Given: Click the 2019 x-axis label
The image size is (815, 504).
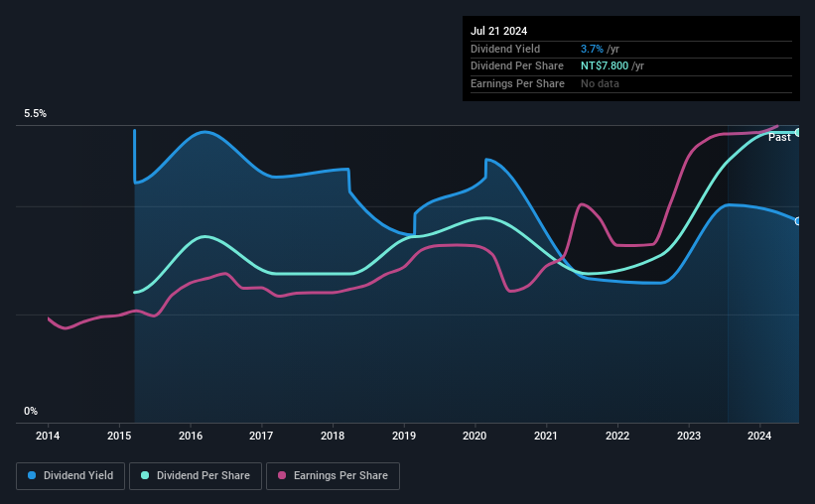Looking at the screenshot, I should (x=404, y=436).
